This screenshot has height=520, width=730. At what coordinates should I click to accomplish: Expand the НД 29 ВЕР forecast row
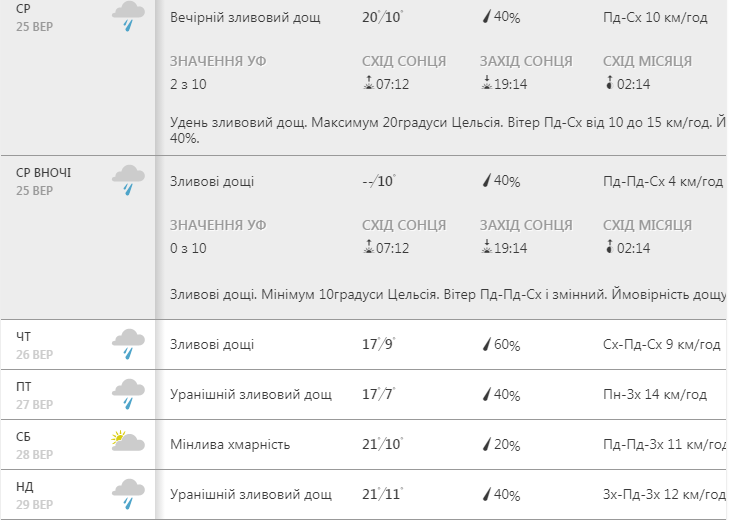pos(363,494)
